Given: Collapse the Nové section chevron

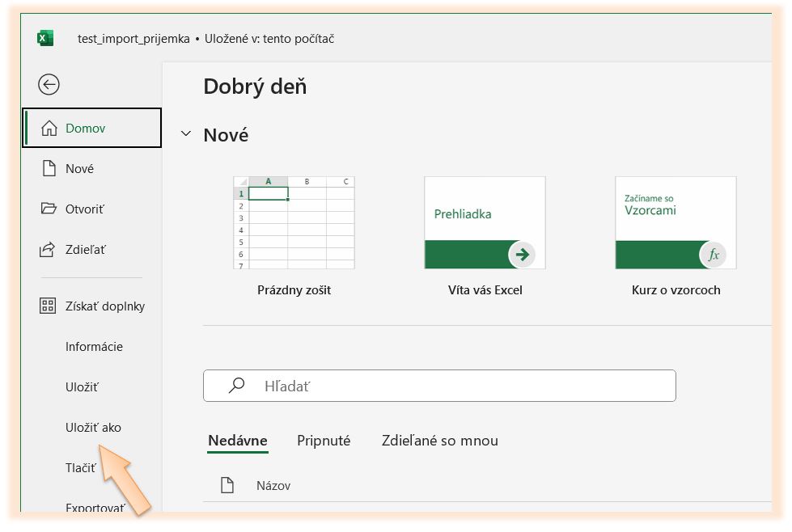Looking at the screenshot, I should tap(186, 134).
